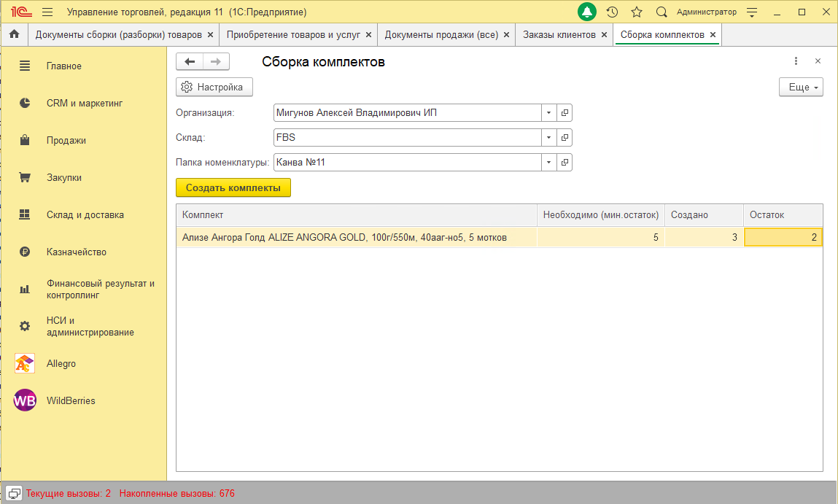
Task: Open the history clock icon
Action: pyautogui.click(x=612, y=12)
